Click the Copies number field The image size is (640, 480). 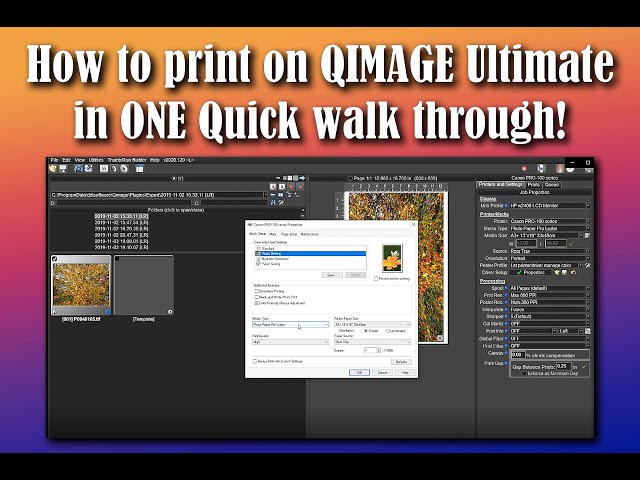click(370, 351)
